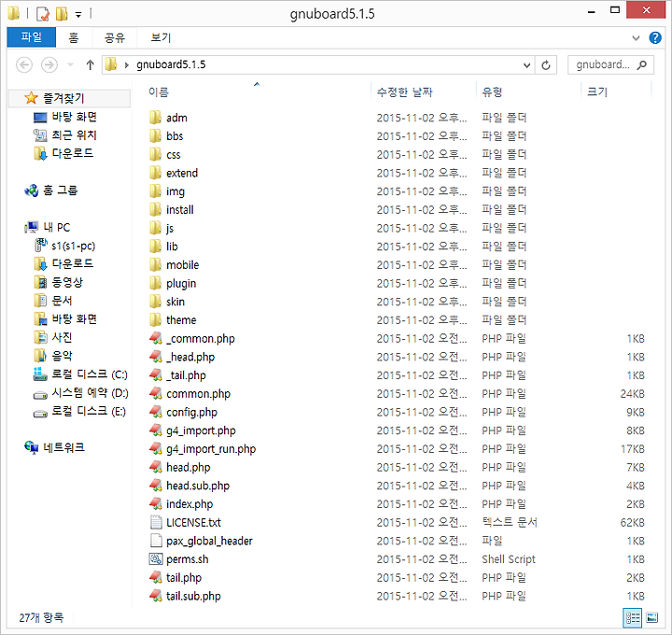Select the file name _tail.php
The width and height of the screenshot is (672, 635).
[x=186, y=375]
